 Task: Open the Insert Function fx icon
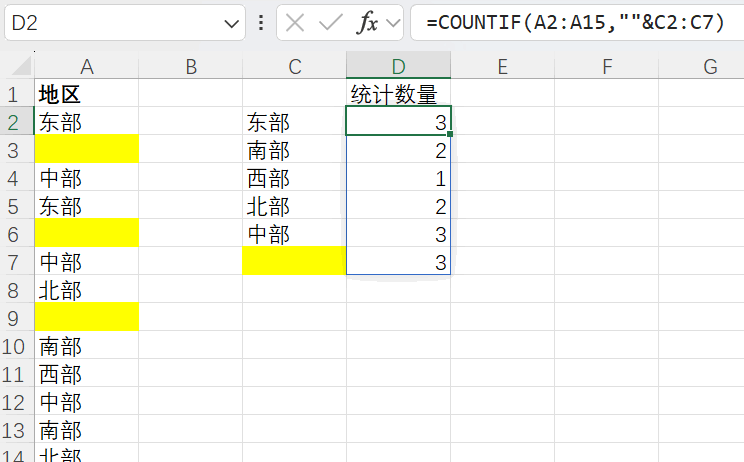367,22
